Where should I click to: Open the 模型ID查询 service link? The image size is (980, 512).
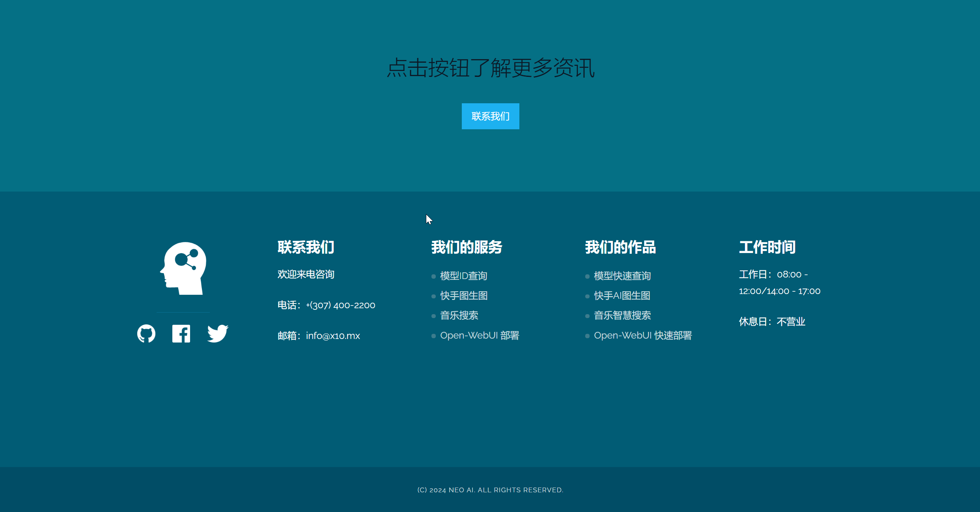tap(463, 276)
